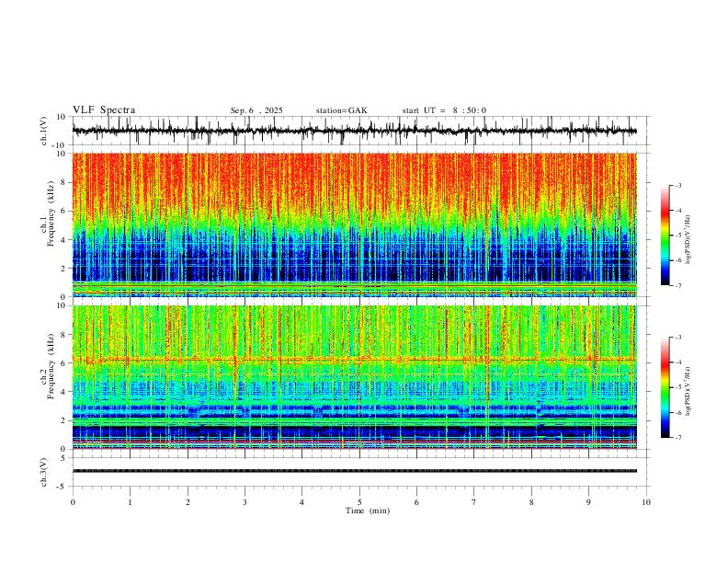Click the "3" tick on the time axis
The width and height of the screenshot is (728, 563).
pos(245,502)
